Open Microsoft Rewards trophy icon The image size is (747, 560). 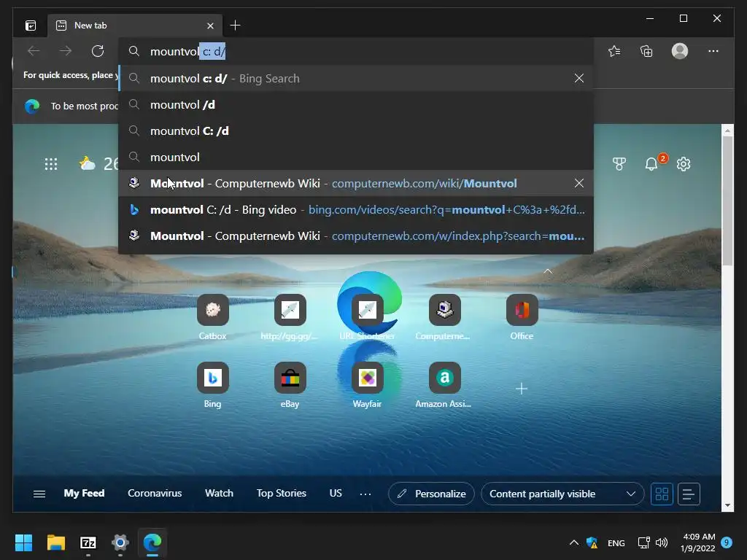point(619,164)
